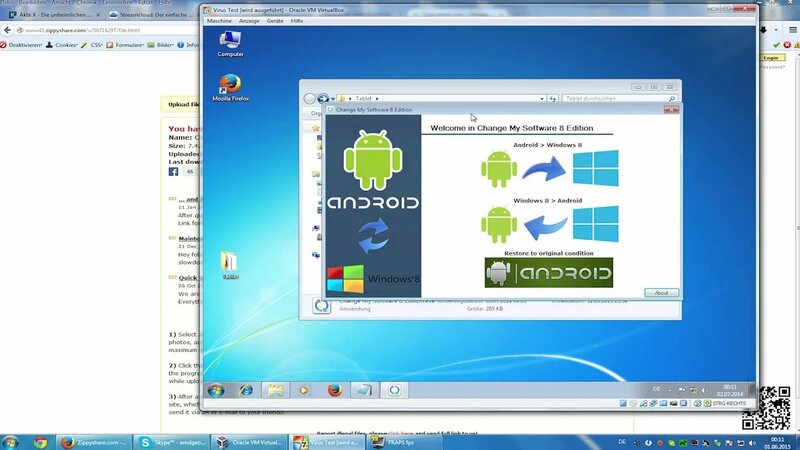Click the zippyshare URL address field
Viewport: 800px width, 450px height.
coord(107,30)
